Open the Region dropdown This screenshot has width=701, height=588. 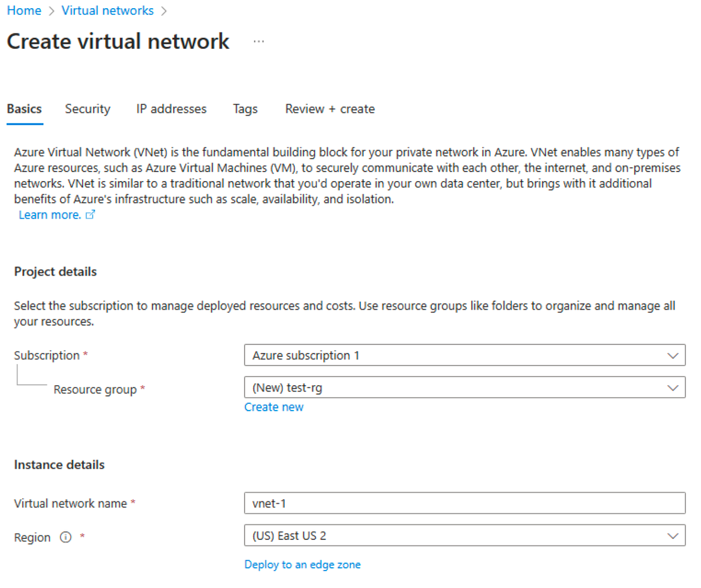[x=672, y=535]
